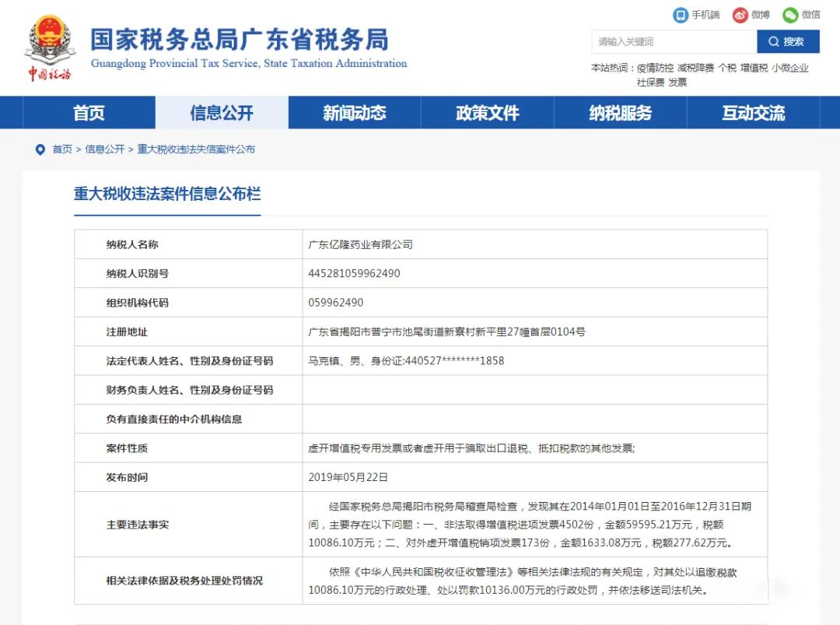Open the 纳税服务 navigation tab

pyautogui.click(x=620, y=113)
